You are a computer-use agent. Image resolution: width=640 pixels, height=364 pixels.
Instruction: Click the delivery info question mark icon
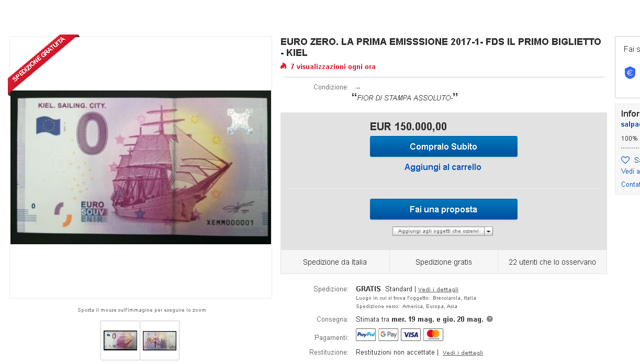point(489,319)
